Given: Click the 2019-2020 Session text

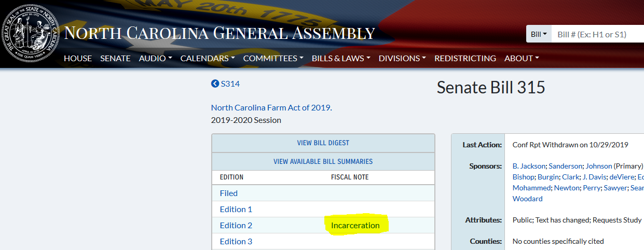Looking at the screenshot, I should pyautogui.click(x=246, y=120).
